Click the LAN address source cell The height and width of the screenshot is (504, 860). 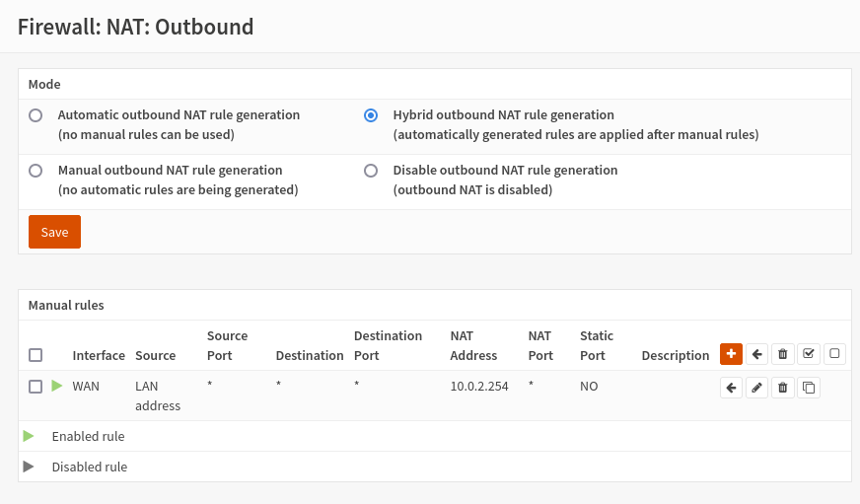(x=158, y=396)
